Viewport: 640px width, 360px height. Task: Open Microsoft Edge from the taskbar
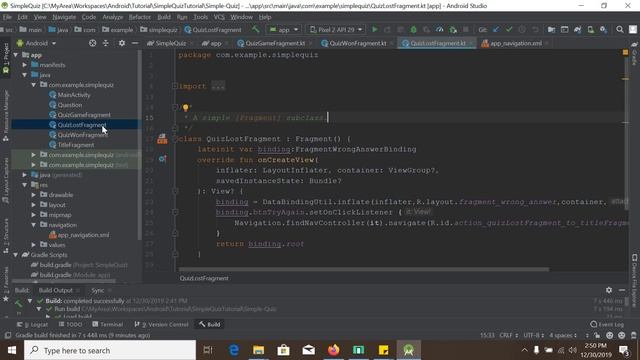click(233, 350)
